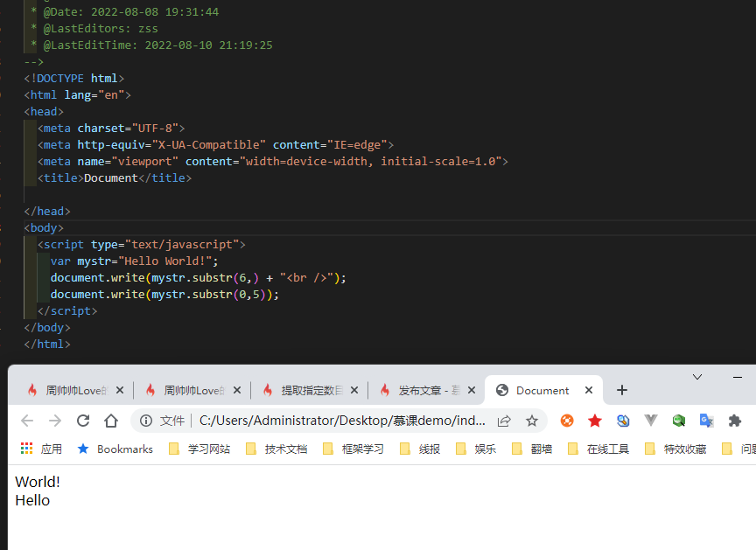Open the 应用 apps grid shortcut
The image size is (756, 550).
click(x=41, y=449)
